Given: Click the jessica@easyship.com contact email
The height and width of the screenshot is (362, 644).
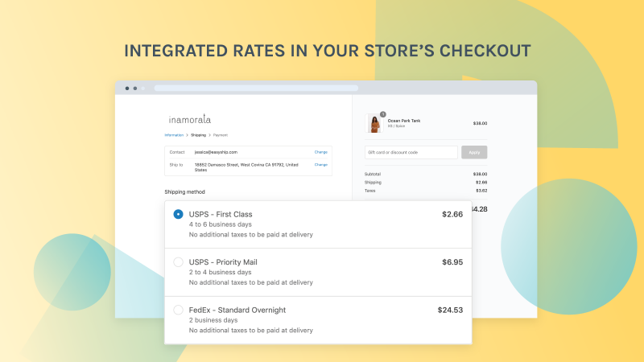Looking at the screenshot, I should (x=216, y=152).
